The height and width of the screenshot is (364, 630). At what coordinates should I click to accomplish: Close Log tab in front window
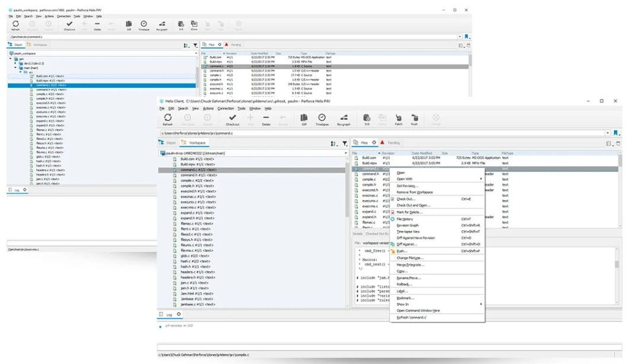179,314
